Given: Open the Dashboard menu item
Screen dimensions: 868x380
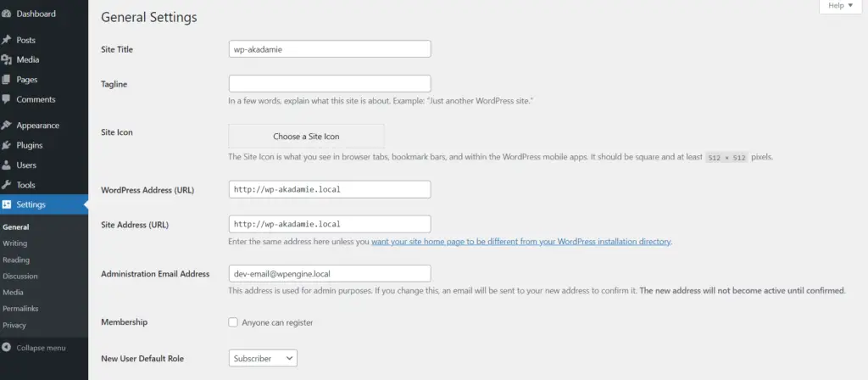Looking at the screenshot, I should pos(36,14).
